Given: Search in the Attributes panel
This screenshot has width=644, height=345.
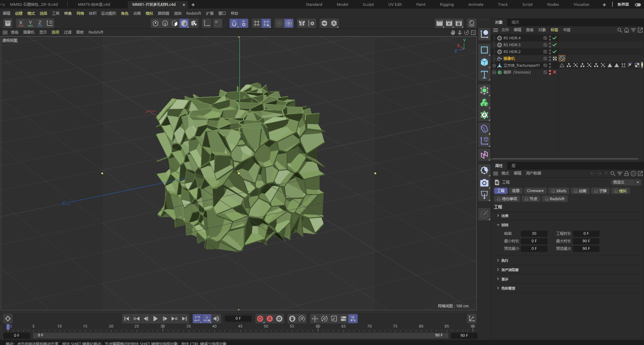Looking at the screenshot, I should [x=613, y=174].
